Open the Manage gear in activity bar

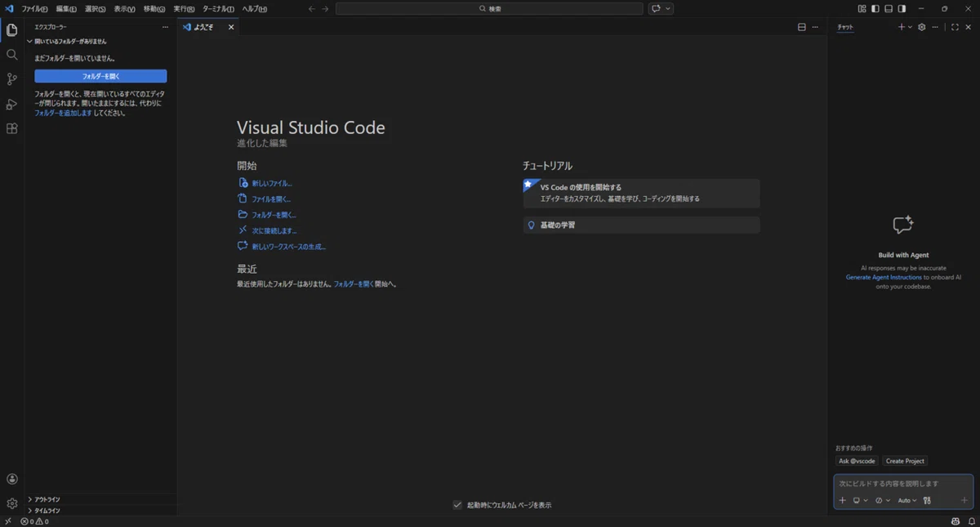(x=11, y=503)
